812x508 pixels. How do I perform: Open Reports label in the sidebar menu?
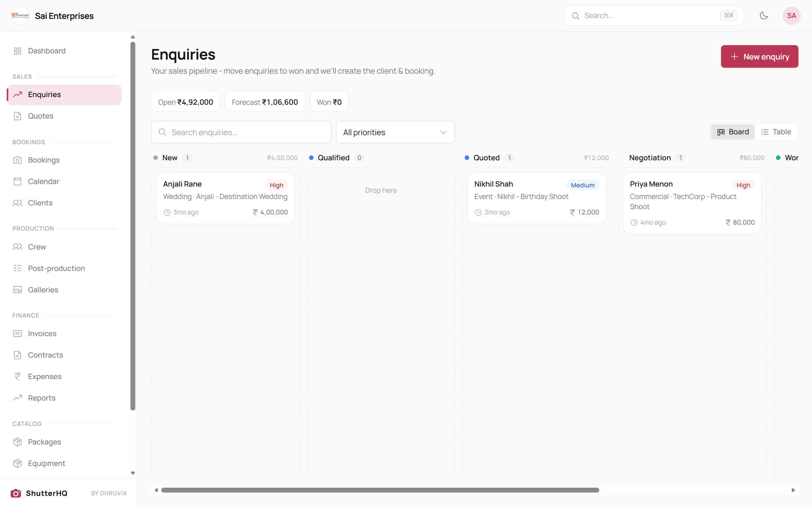(x=42, y=398)
